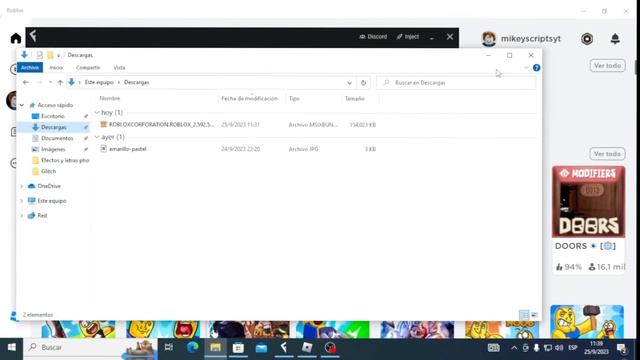Sort by Fecha de modificación column
Viewport: 640px width, 360px height.
[x=249, y=98]
